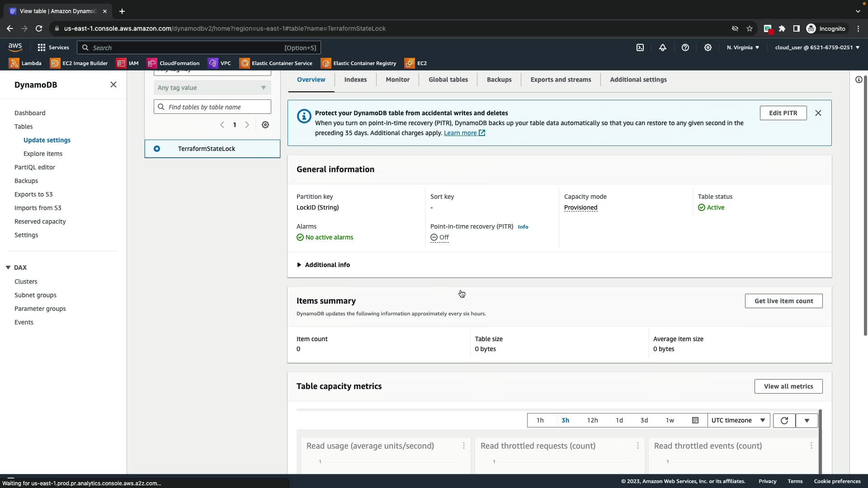
Task: Open AWS CloudShell icon in header
Action: [x=640, y=47]
